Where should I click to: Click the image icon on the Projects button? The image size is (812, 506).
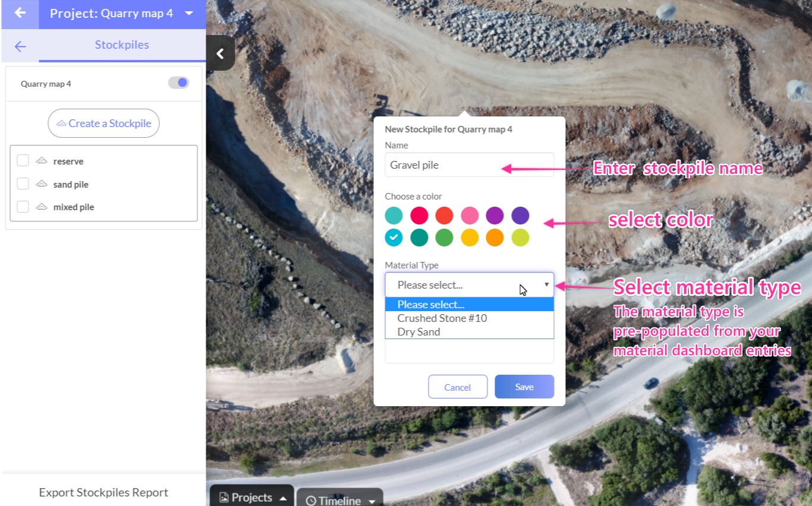click(x=224, y=498)
